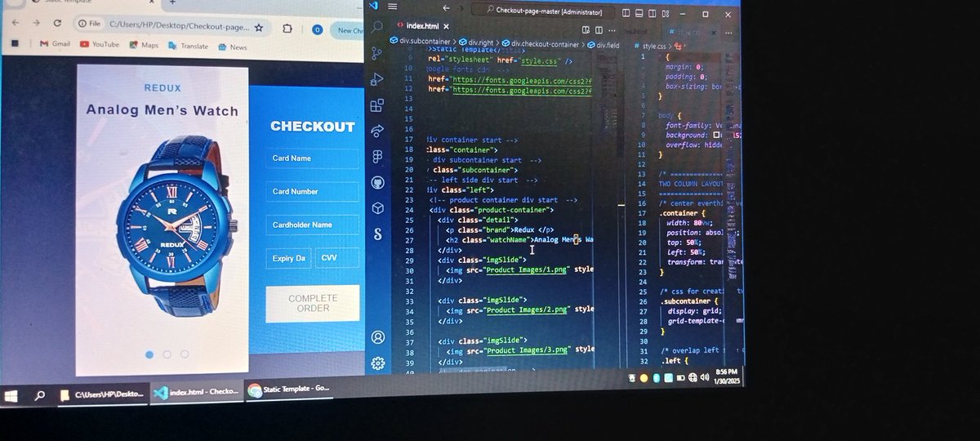Click the Card Name field
The height and width of the screenshot is (441, 980).
point(312,158)
